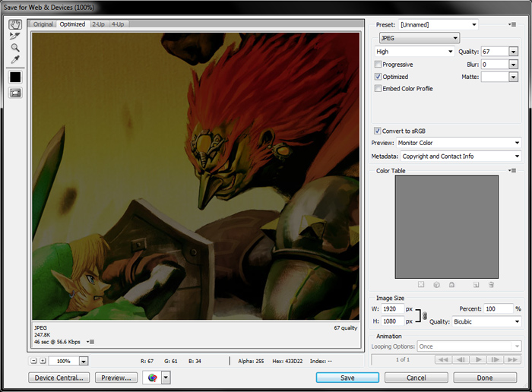Image resolution: width=532 pixels, height=392 pixels.
Task: Click the gray Color Table area
Action: click(447, 227)
